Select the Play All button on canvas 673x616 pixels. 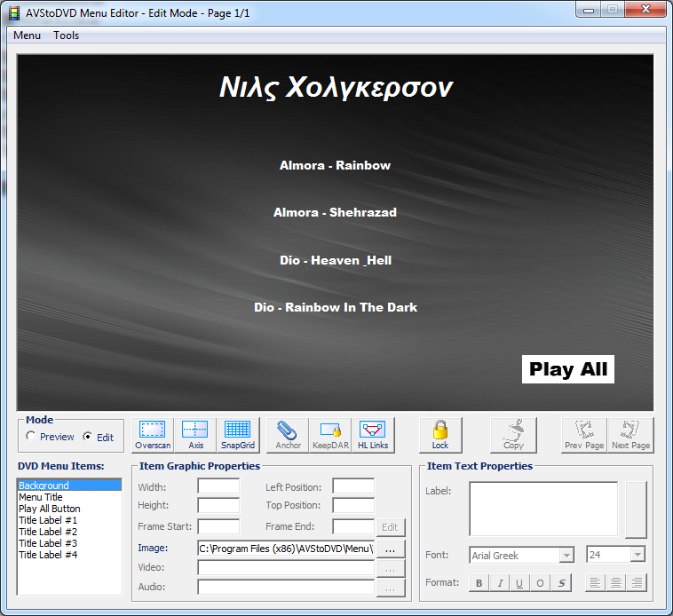point(568,369)
